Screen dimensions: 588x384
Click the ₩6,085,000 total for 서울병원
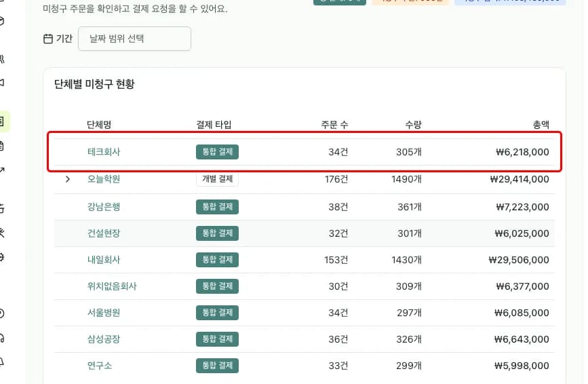coord(522,312)
